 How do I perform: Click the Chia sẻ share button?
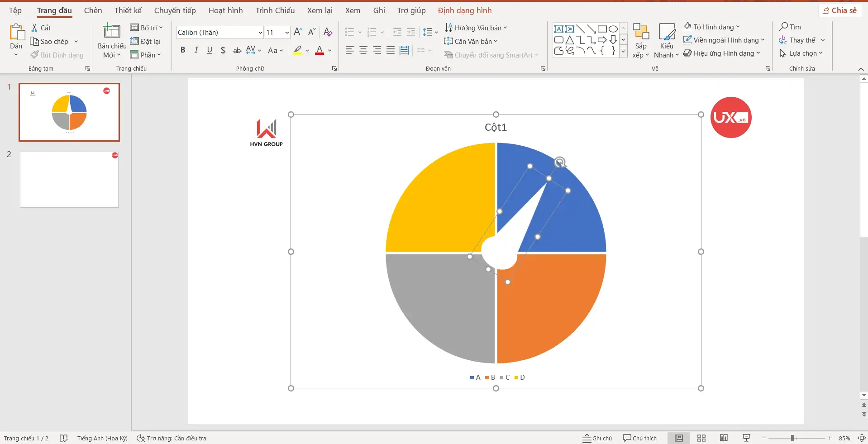pos(839,10)
